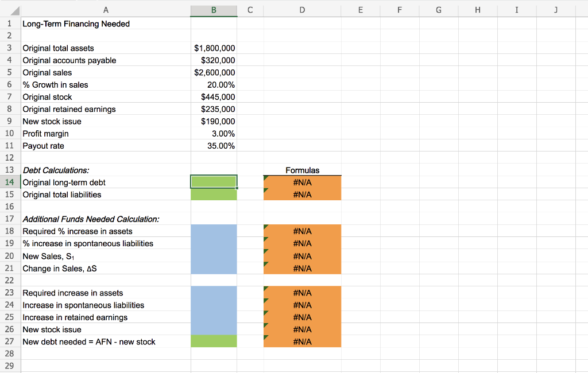
Task: Select row 1 header
Action: (10, 24)
